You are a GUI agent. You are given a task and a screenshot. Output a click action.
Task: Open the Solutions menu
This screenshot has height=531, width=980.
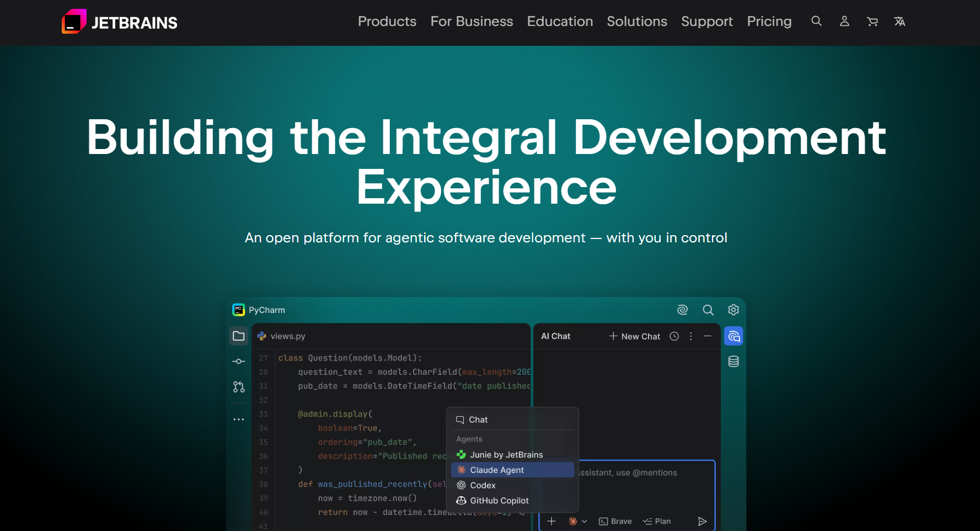point(637,22)
